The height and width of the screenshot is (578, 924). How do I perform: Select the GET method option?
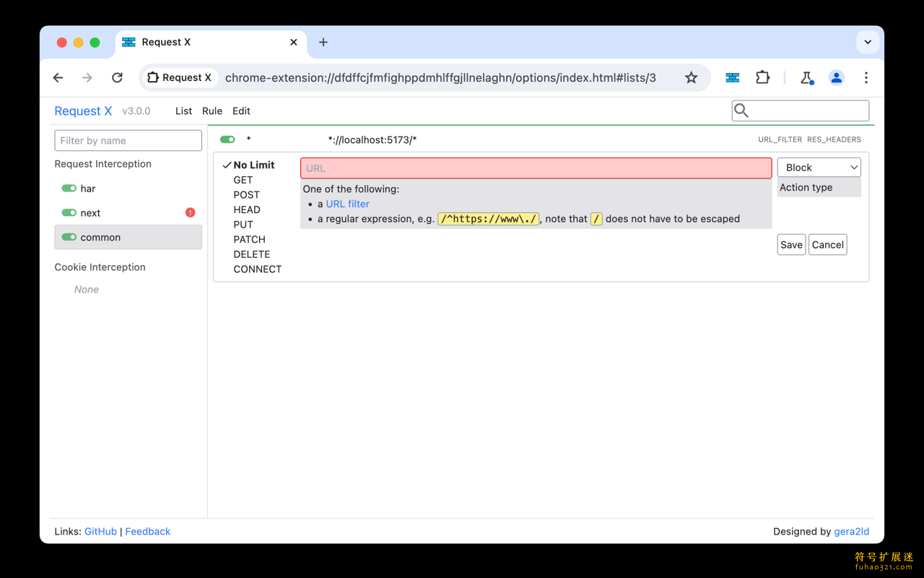(x=243, y=180)
